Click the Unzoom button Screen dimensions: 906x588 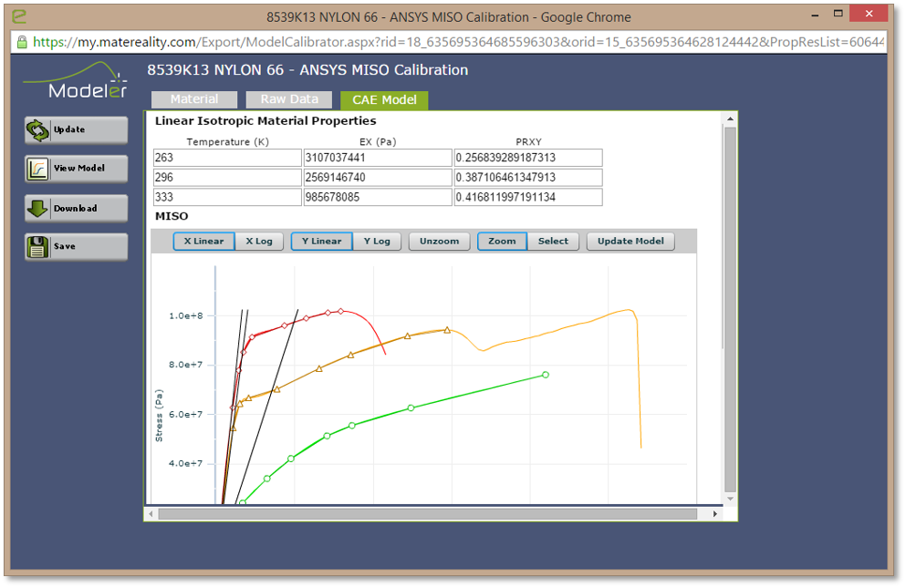439,241
